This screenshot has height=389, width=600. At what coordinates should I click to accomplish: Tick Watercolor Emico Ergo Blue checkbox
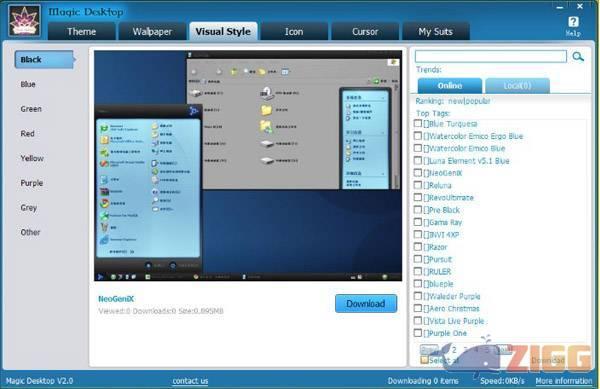point(418,136)
